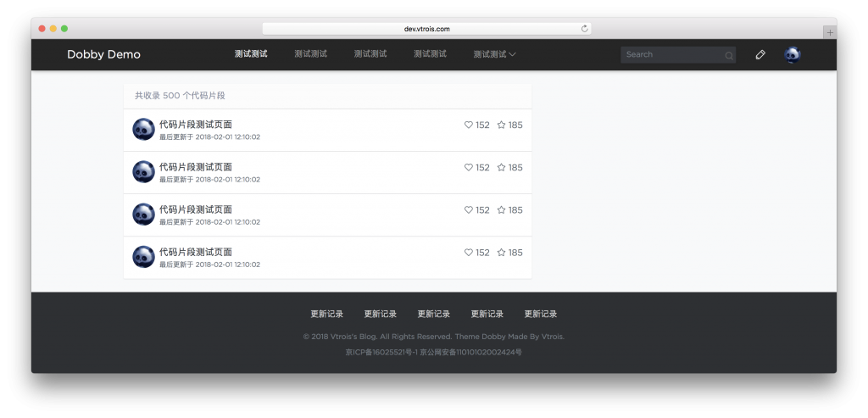Focus the Search input field
The width and height of the screenshot is (868, 418).
[x=671, y=54]
